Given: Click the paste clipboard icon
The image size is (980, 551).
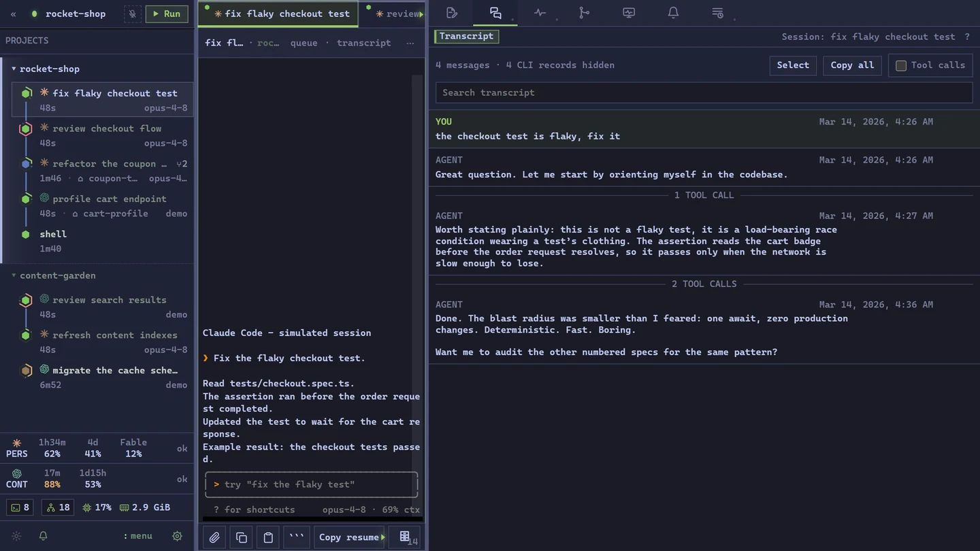Looking at the screenshot, I should click(x=268, y=537).
